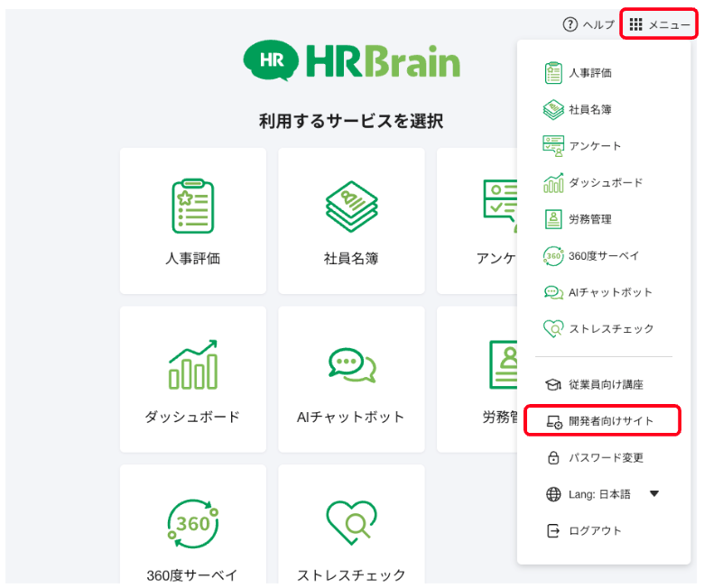Click the HRBrain logo
Screen dimensions: 704x588
pos(351,60)
